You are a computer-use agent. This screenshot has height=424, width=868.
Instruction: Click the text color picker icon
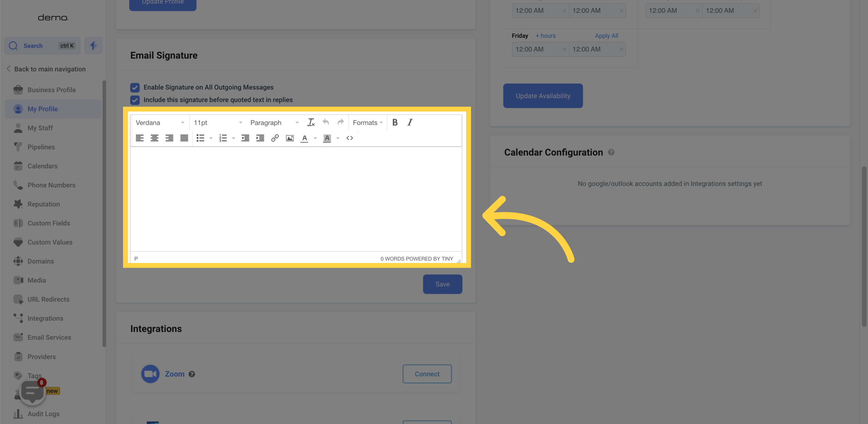point(304,138)
